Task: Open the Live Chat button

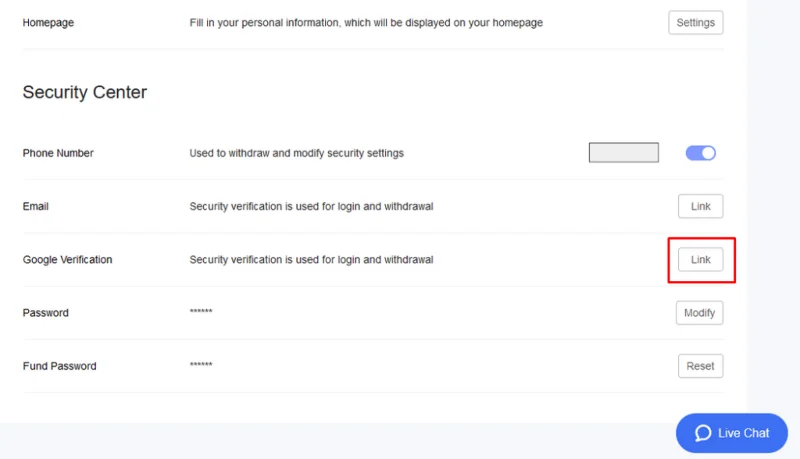Action: (732, 433)
